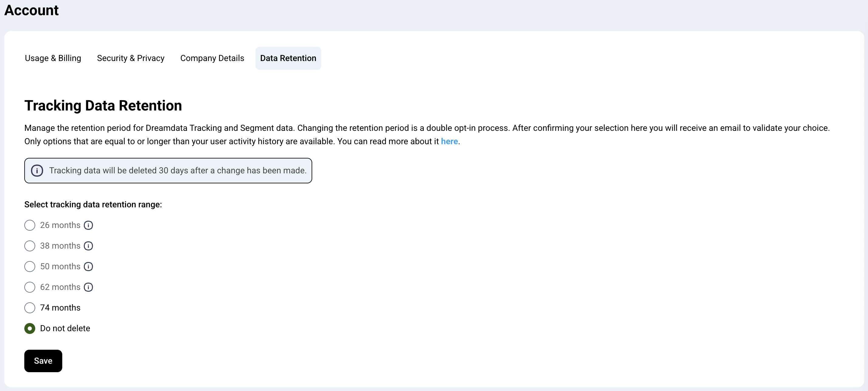This screenshot has width=868, height=391.
Task: Save the retention settings
Action: tap(43, 361)
